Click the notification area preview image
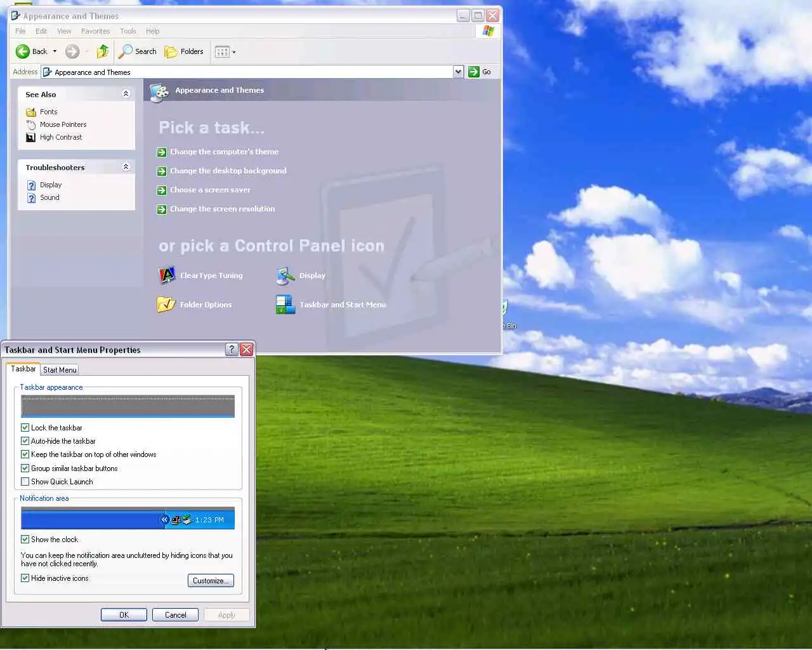Image resolution: width=812 pixels, height=650 pixels. coord(128,518)
